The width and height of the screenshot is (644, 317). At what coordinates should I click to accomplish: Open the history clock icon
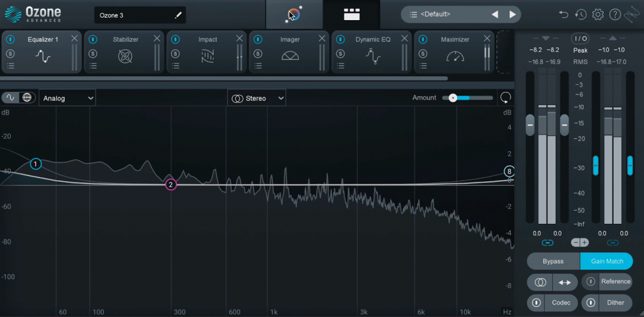(580, 15)
